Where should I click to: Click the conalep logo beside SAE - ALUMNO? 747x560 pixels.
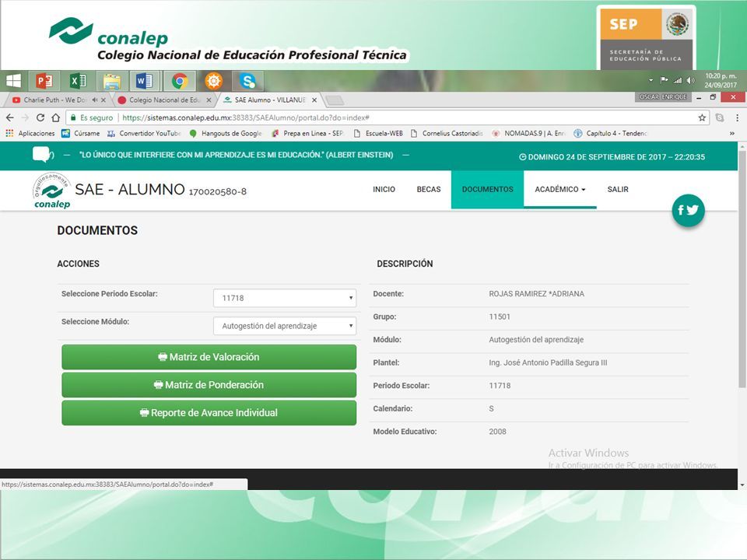[51, 191]
